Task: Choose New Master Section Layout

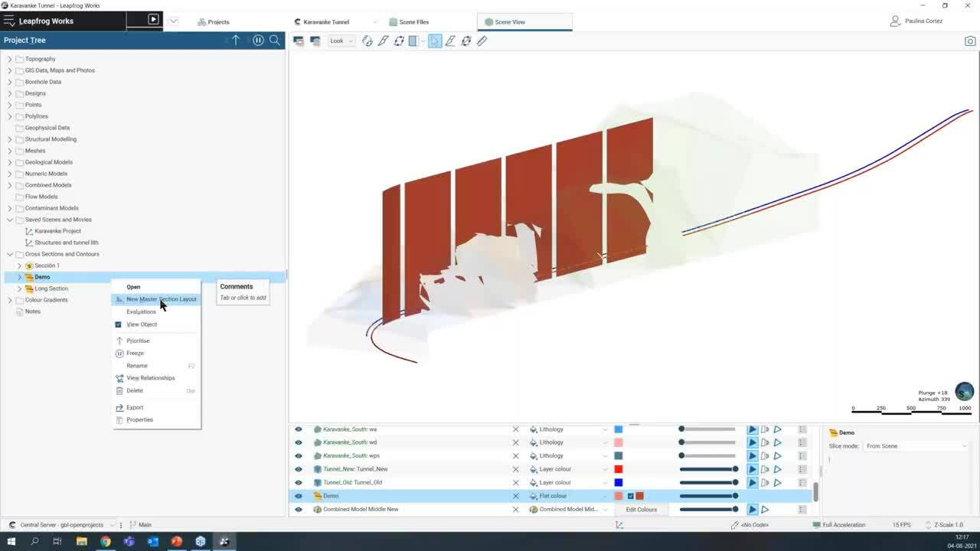Action: coord(156,299)
